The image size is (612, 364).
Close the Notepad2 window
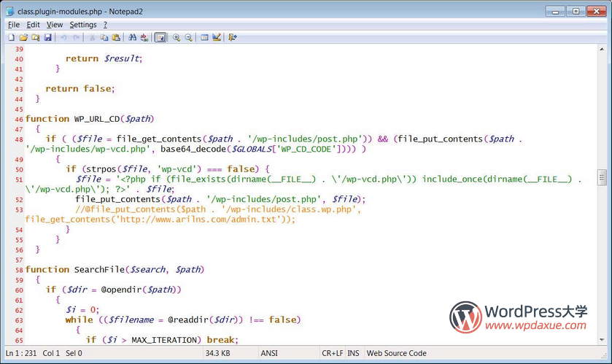(x=597, y=12)
